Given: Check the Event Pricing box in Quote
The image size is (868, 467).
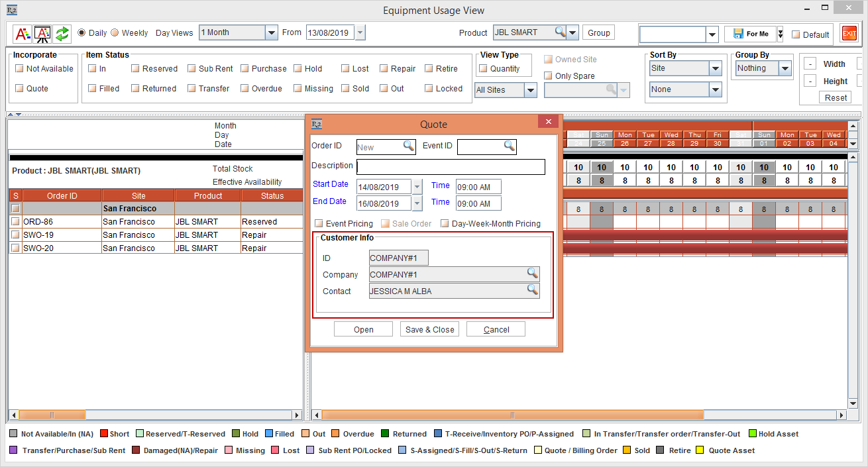Looking at the screenshot, I should [319, 223].
